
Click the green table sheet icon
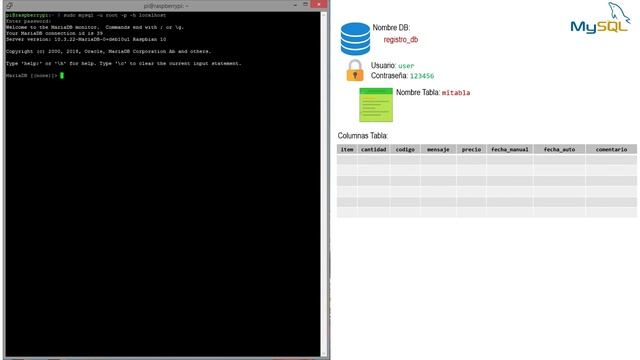click(x=376, y=105)
